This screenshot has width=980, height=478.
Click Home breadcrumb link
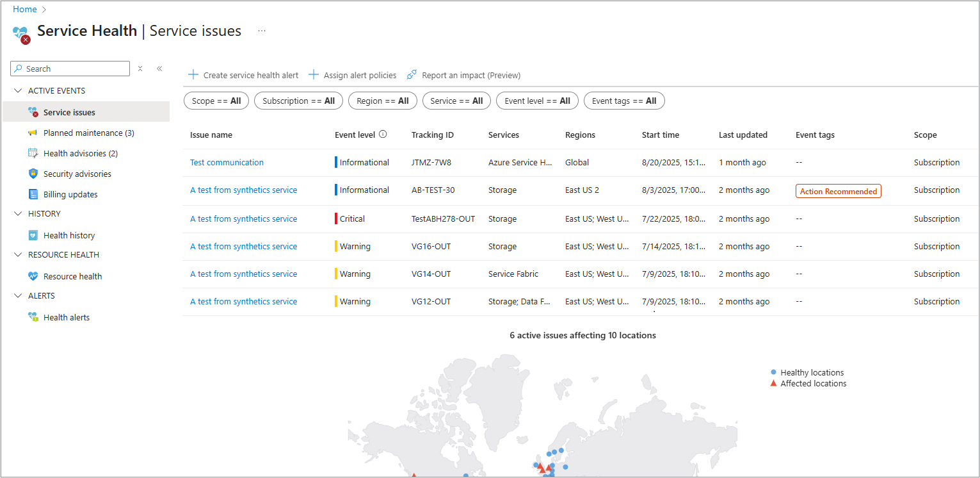(25, 9)
